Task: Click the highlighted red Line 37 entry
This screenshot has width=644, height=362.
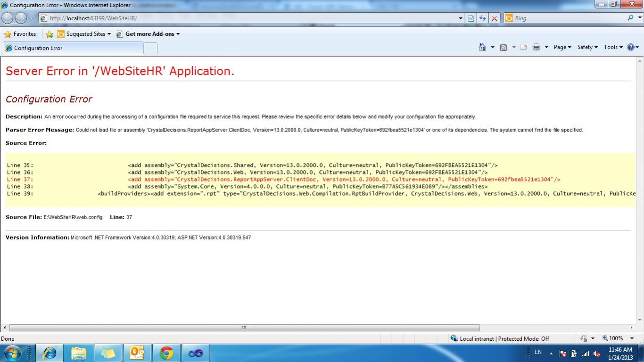Action: pyautogui.click(x=283, y=179)
